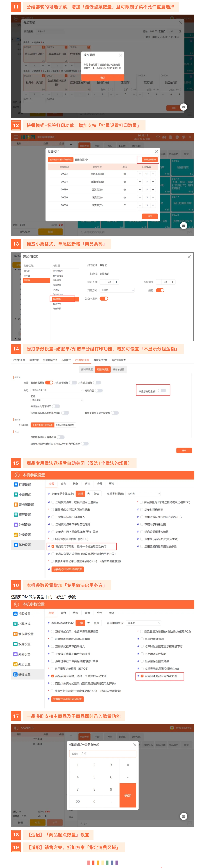
Task: Click 快餐模式自动带出商品设置 button under item 15
Action: [x=67, y=569]
